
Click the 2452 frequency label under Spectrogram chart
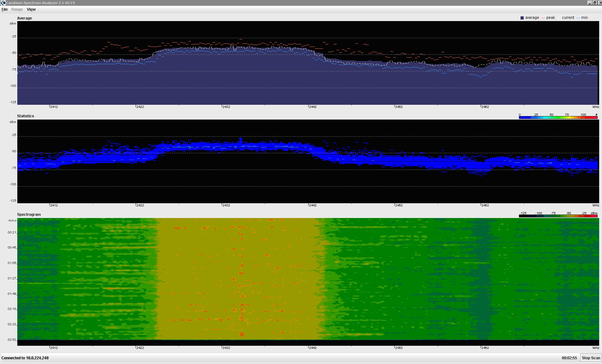point(399,348)
